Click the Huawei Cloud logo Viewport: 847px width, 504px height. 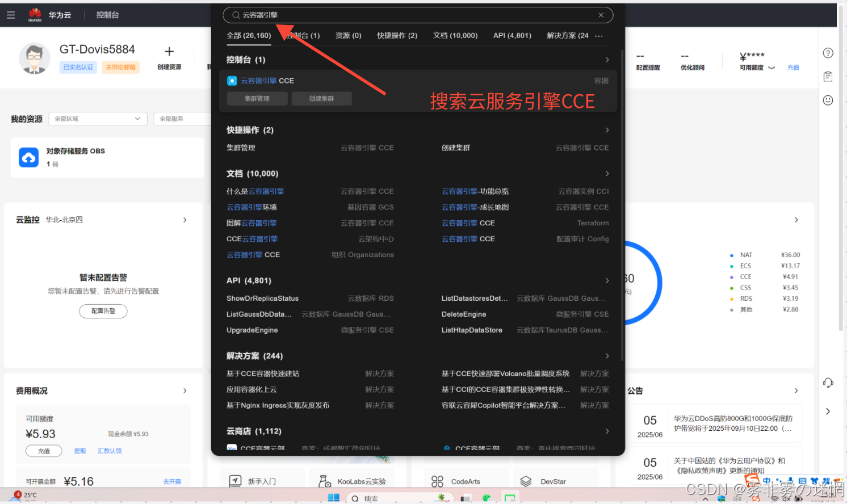[x=35, y=15]
